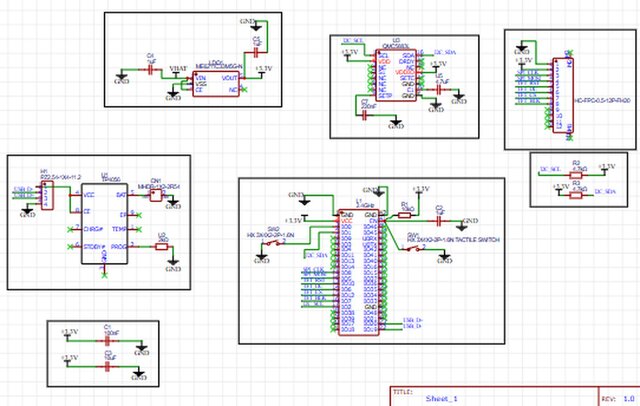Viewport: 640px width, 406px height.
Task: Click the no-connect mark below the charger GND pin
Action: tap(104, 275)
